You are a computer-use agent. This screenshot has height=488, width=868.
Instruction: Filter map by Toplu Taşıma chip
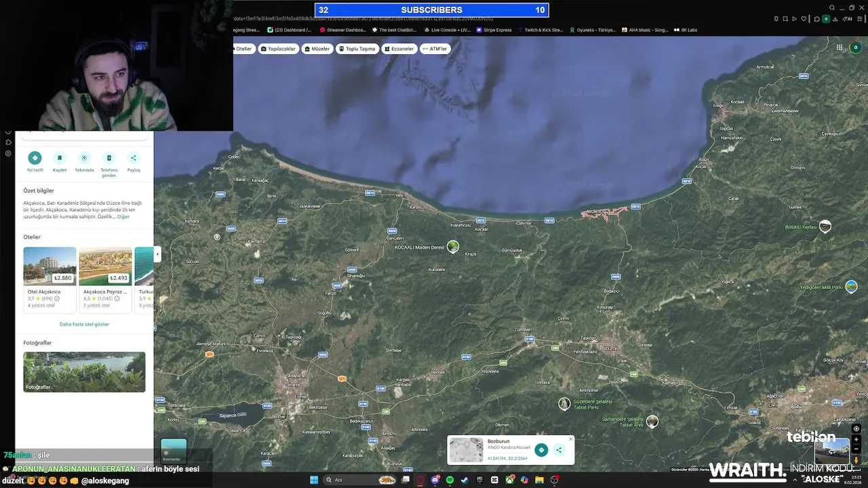(357, 49)
